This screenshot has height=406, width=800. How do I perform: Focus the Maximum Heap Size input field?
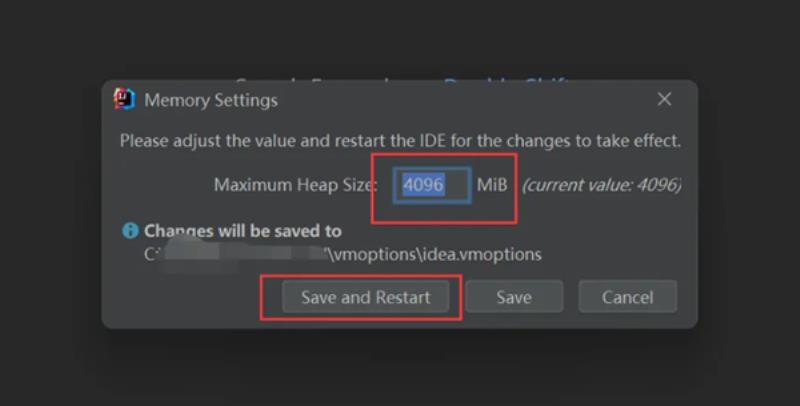[432, 185]
